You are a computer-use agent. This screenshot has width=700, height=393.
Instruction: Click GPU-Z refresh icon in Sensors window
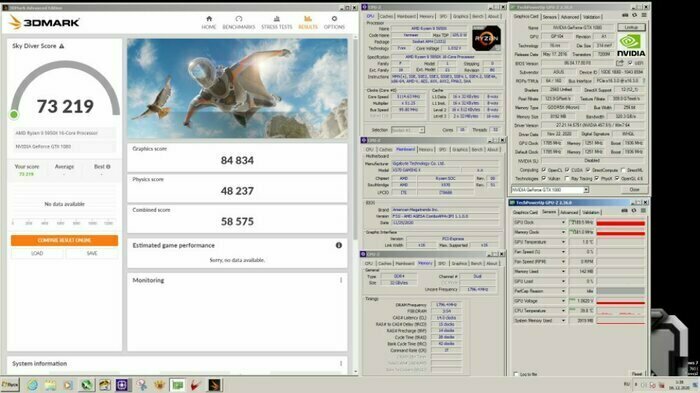coord(634,211)
